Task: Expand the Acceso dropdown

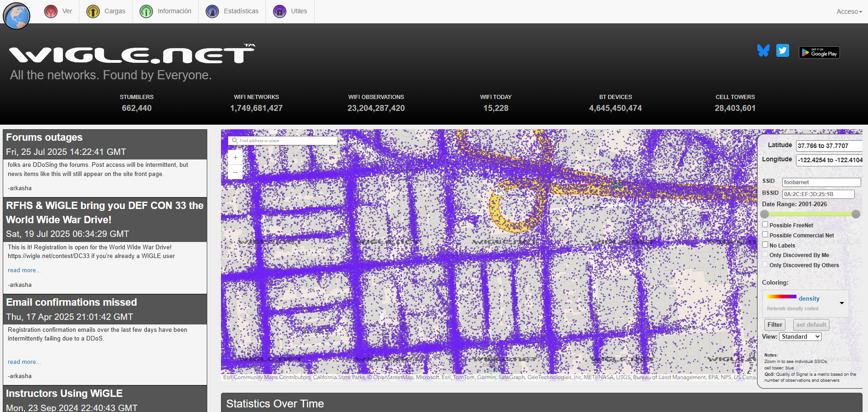Action: (x=849, y=11)
